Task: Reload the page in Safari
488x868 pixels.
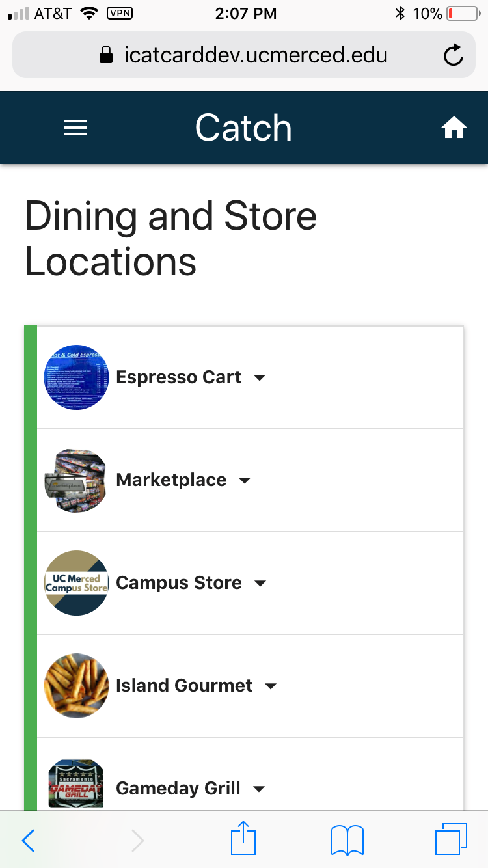Action: (453, 56)
